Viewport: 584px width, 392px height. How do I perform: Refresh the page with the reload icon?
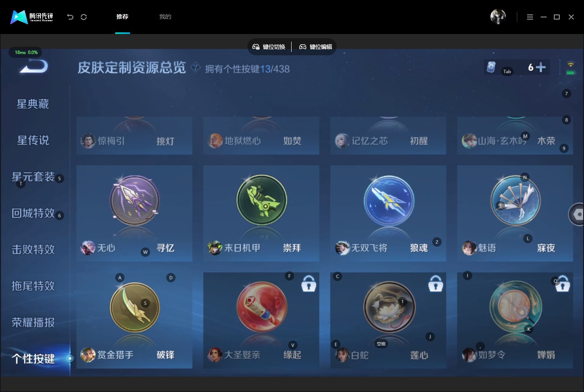pyautogui.click(x=84, y=17)
